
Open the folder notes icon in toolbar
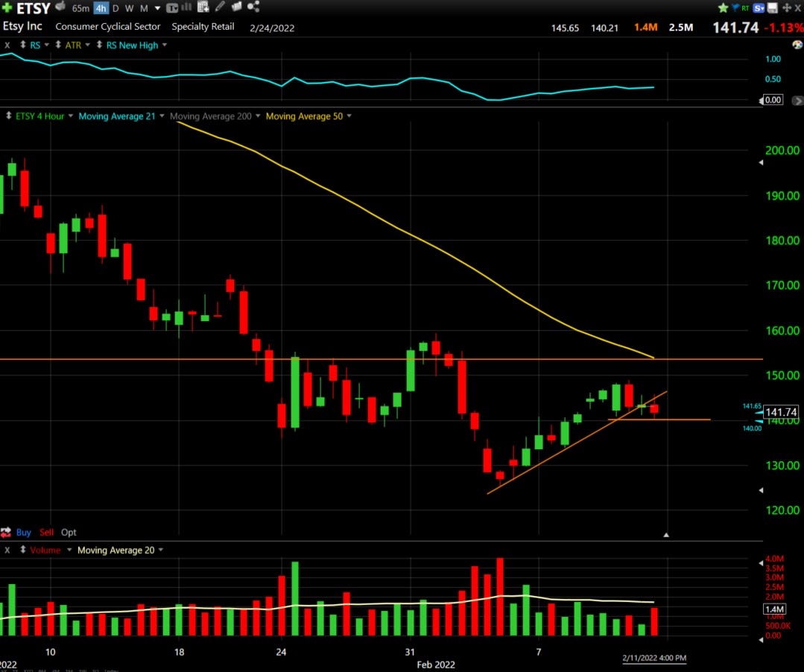(236, 7)
